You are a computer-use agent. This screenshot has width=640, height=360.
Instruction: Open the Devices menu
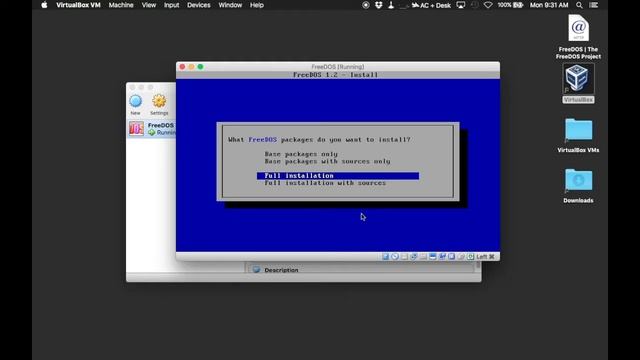199,5
